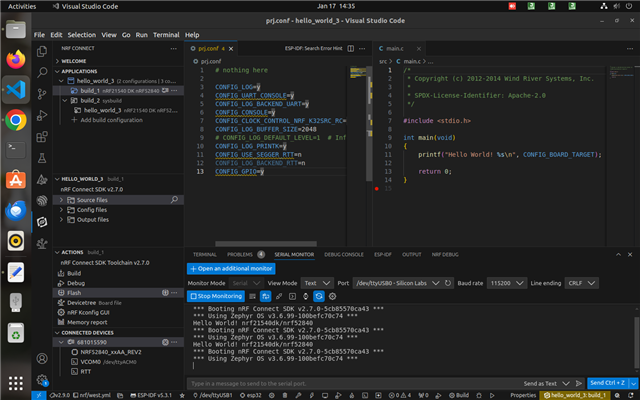This screenshot has width=640, height=400.
Task: Collapse the build_2 sysbuild node
Action: click(65, 100)
